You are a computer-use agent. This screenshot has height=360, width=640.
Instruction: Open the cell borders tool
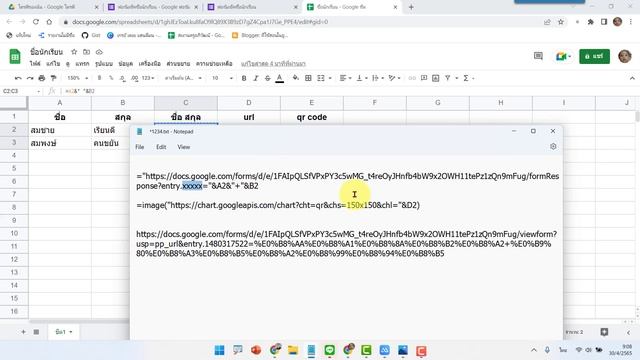308,78
